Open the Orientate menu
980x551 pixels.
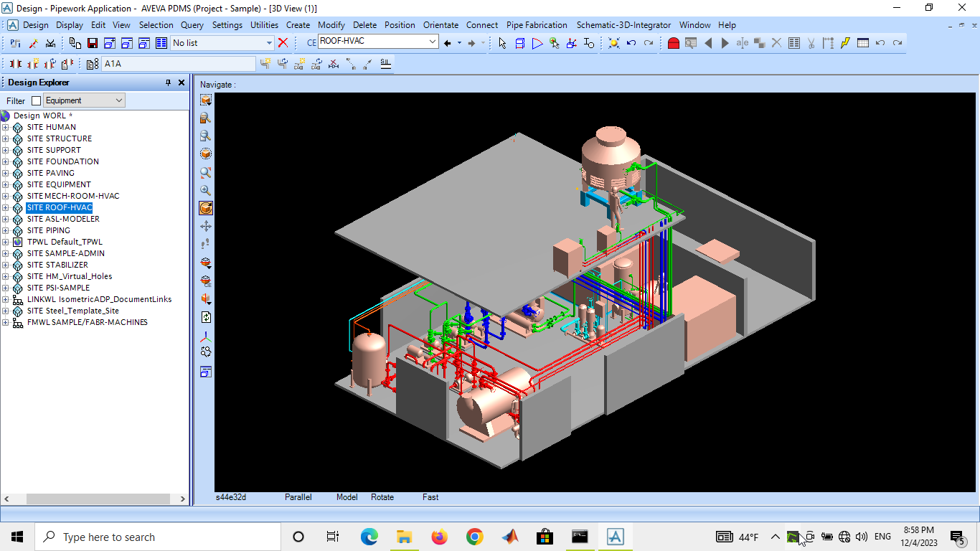click(x=440, y=24)
